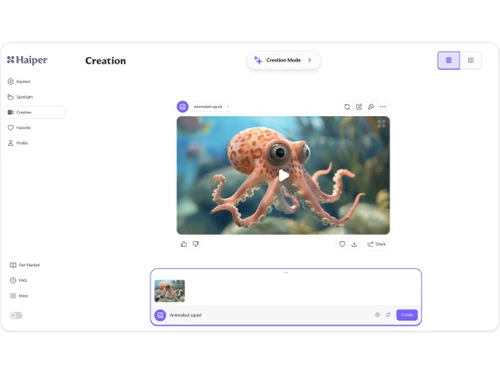
Task: Click the purple avatar above the video
Action: pyautogui.click(x=183, y=107)
